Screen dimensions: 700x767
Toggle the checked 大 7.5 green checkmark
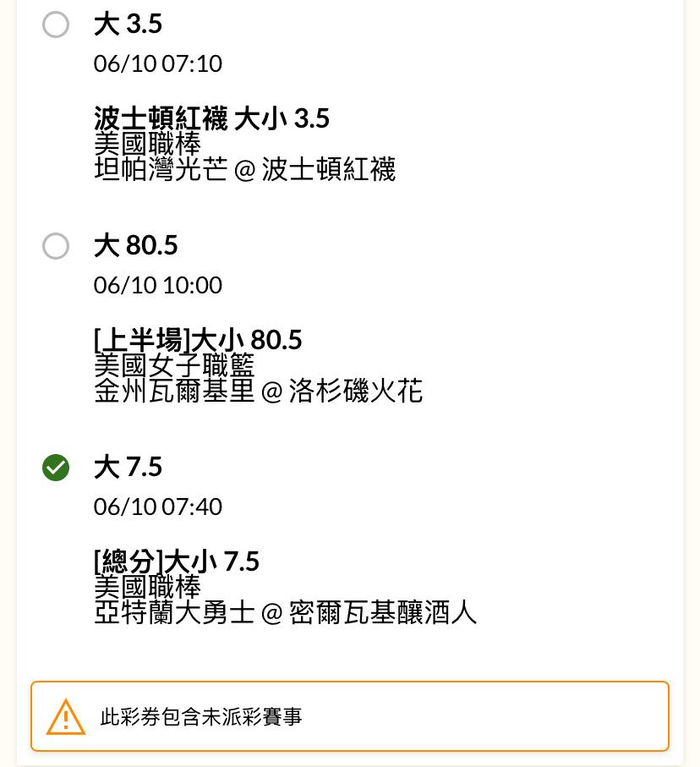click(x=56, y=468)
